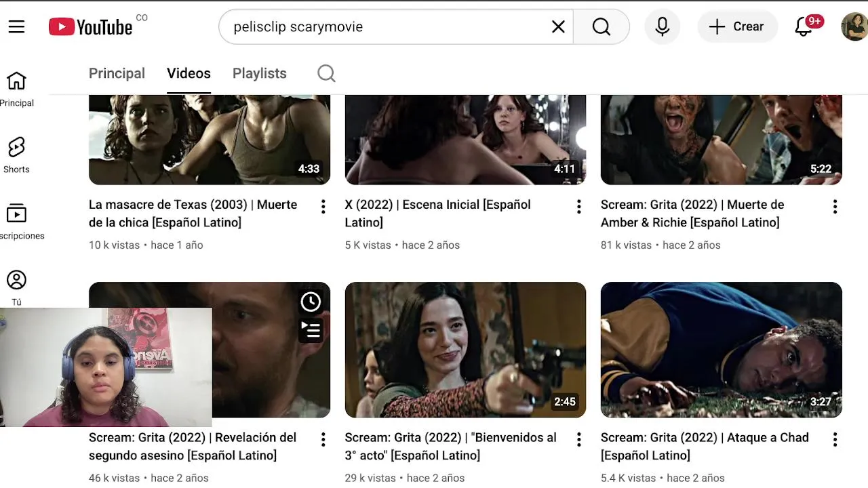Click the magnifier search button
This screenshot has width=868, height=488.
(601, 26)
